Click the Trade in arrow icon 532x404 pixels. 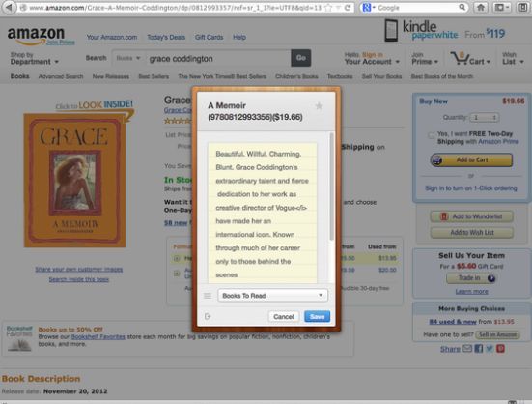(491, 278)
